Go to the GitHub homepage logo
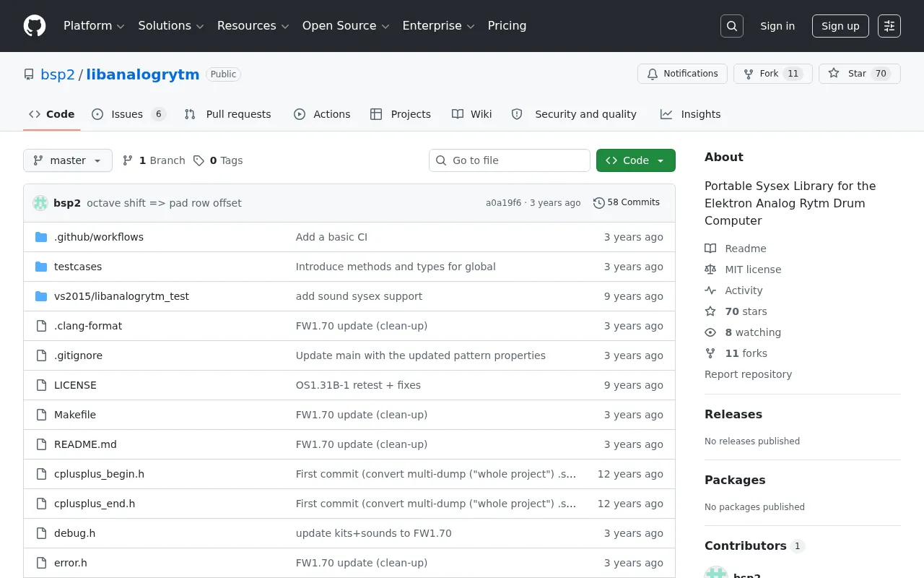The height and width of the screenshot is (578, 924). [35, 26]
